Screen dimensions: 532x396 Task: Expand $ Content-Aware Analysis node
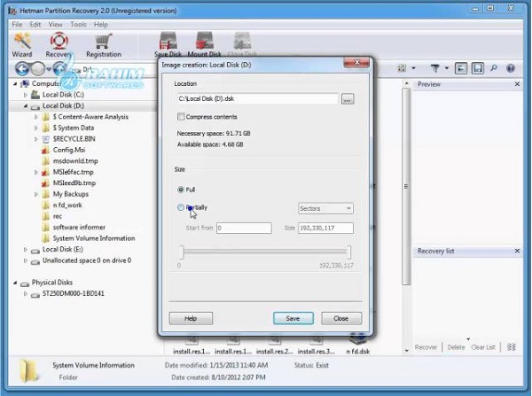pos(36,117)
